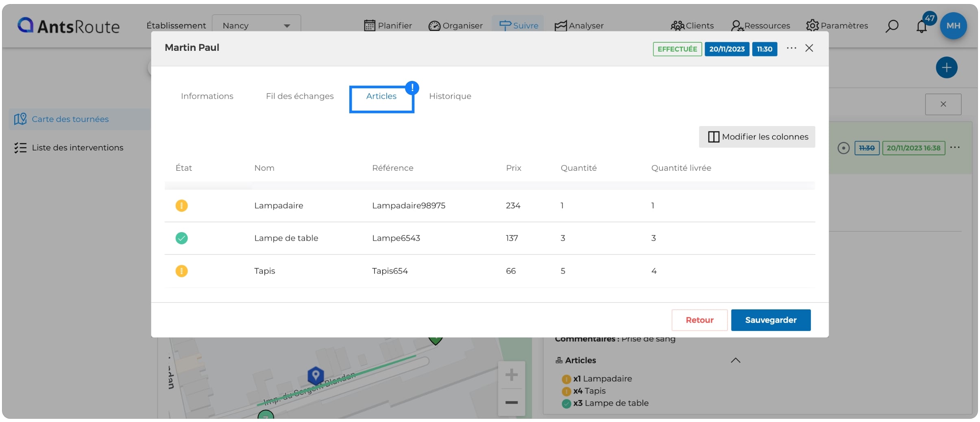The image size is (980, 422).
Task: Click the 20/11/2023 16:38 badge
Action: click(913, 148)
